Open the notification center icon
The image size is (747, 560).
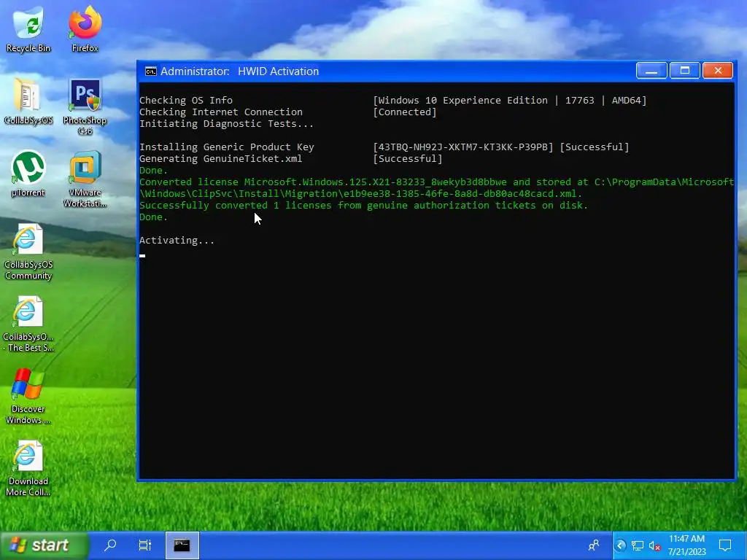[725, 545]
